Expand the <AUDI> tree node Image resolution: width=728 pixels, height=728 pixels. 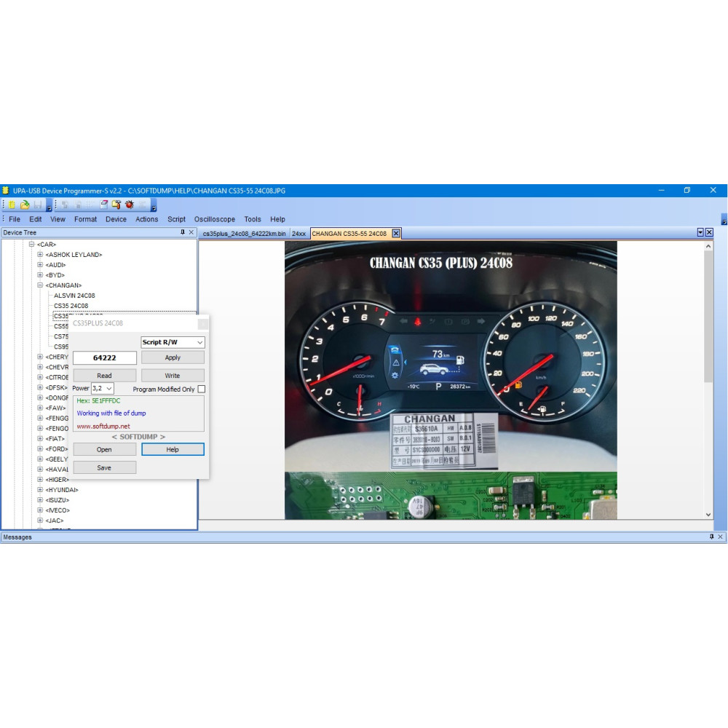[x=40, y=265]
